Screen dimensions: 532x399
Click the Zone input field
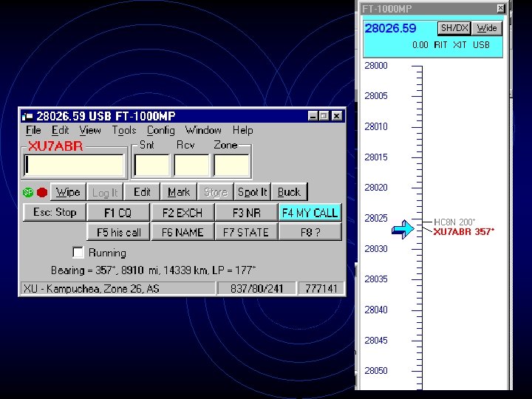(x=232, y=166)
